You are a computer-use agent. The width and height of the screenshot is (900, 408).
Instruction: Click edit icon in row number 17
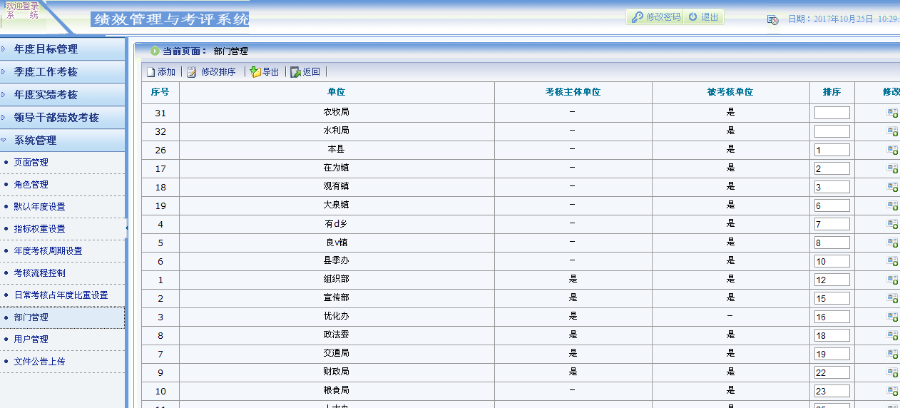click(892, 168)
